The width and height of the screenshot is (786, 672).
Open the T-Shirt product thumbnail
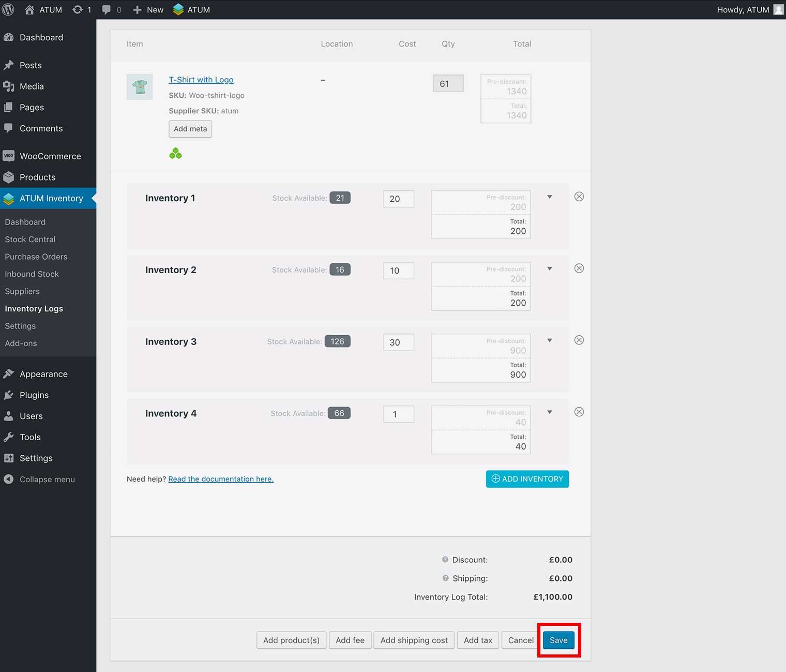pyautogui.click(x=140, y=87)
